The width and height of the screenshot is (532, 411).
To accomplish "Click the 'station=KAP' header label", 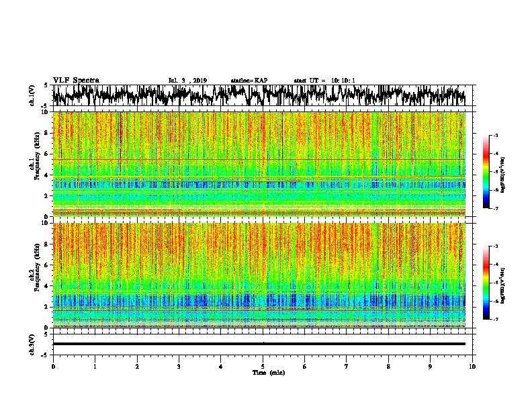I will pyautogui.click(x=249, y=81).
